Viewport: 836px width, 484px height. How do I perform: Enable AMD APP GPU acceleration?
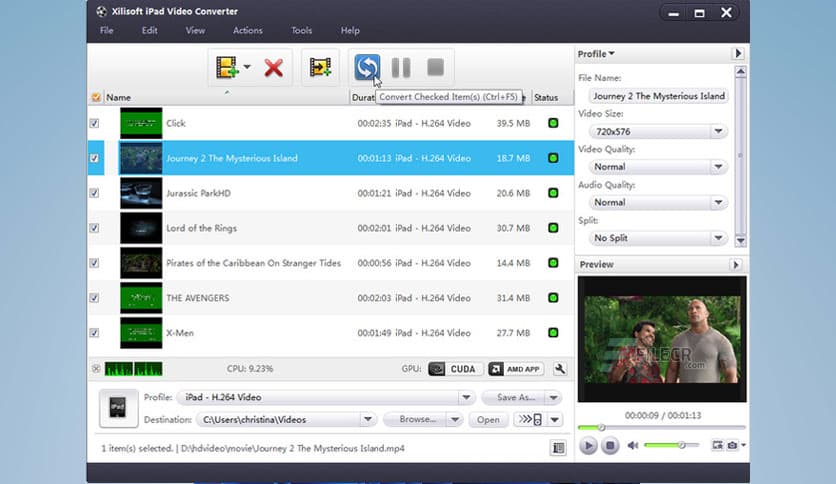[x=516, y=369]
